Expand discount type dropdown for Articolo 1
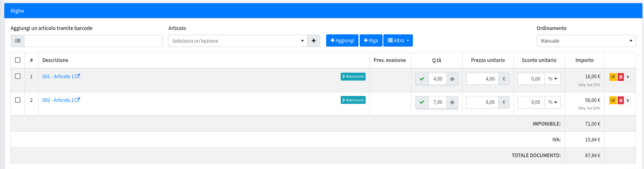Screen dimensions: 644x169 tap(552, 79)
